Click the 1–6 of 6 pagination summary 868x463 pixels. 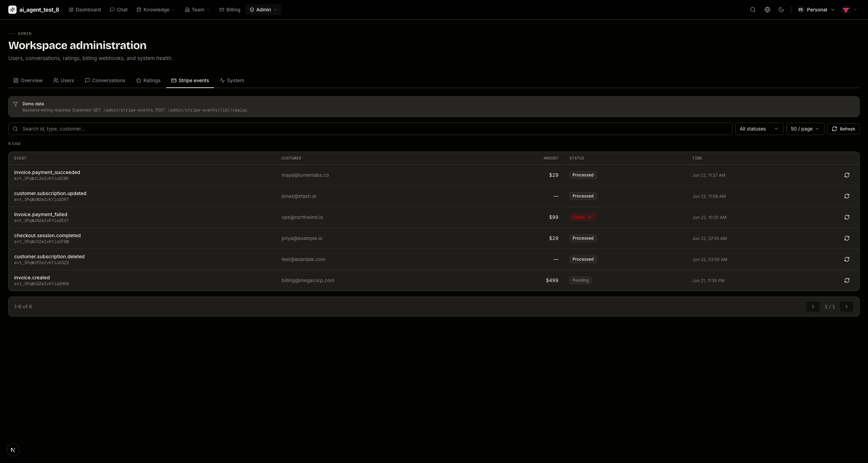(x=23, y=307)
